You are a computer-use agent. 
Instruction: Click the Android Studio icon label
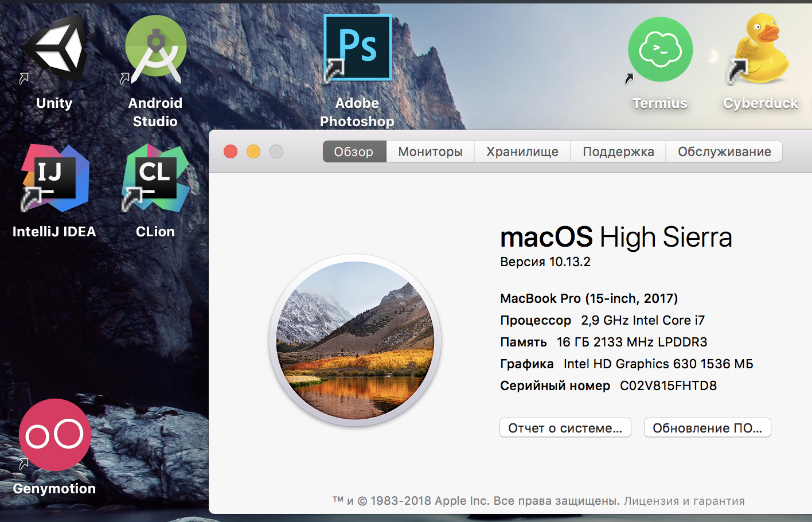(155, 112)
